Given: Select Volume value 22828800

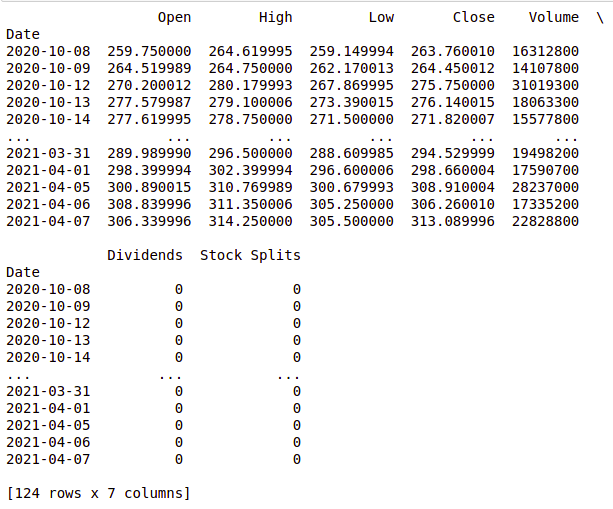Looking at the screenshot, I should pyautogui.click(x=545, y=221).
